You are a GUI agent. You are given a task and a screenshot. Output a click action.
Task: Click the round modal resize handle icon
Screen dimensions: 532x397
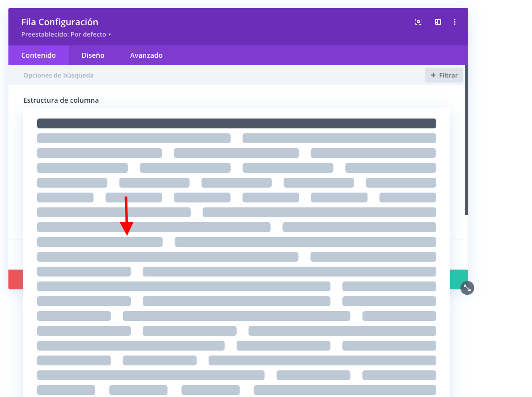click(467, 288)
